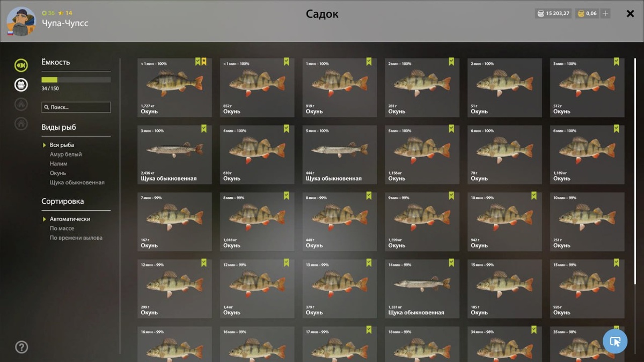Click the silver coins balance icon

tap(540, 13)
